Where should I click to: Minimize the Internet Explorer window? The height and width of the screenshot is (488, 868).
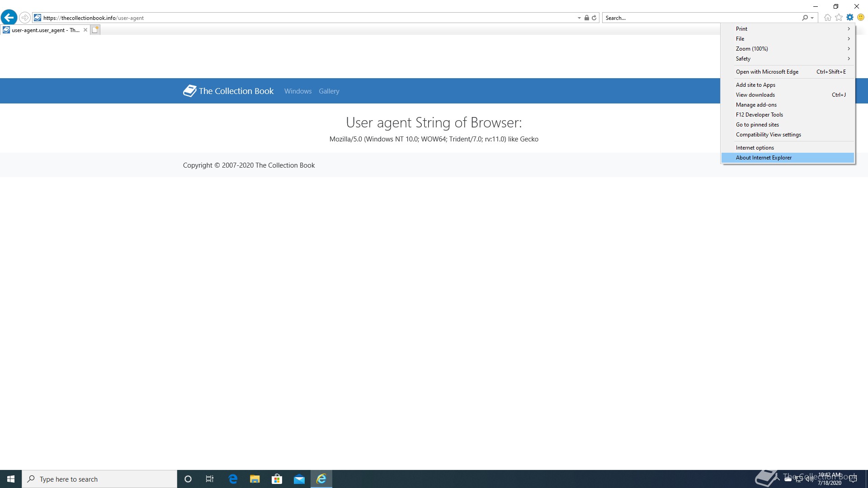816,6
